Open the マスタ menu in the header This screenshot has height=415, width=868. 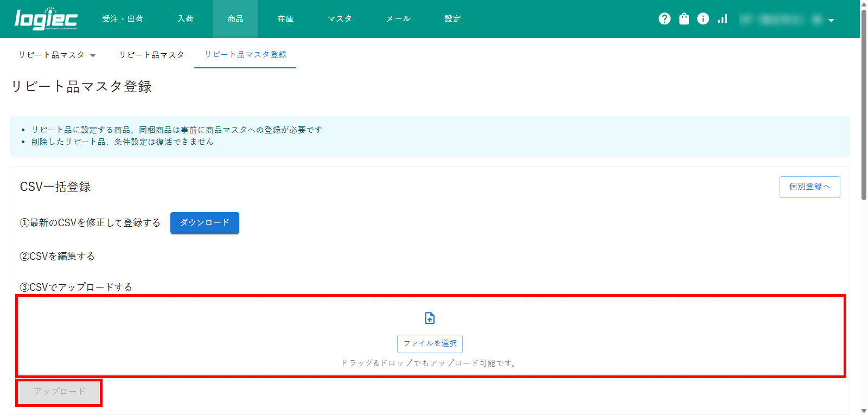pyautogui.click(x=340, y=19)
